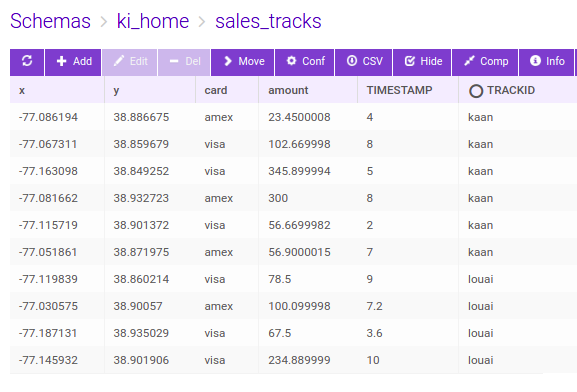Click the refresh table icon button
Image resolution: width=577 pixels, height=392 pixels.
pos(27,62)
